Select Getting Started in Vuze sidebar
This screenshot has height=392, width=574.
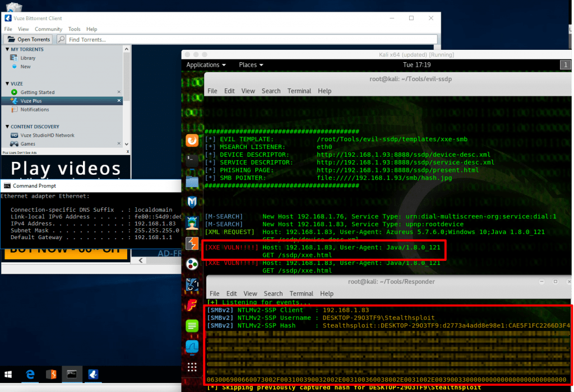(x=38, y=92)
